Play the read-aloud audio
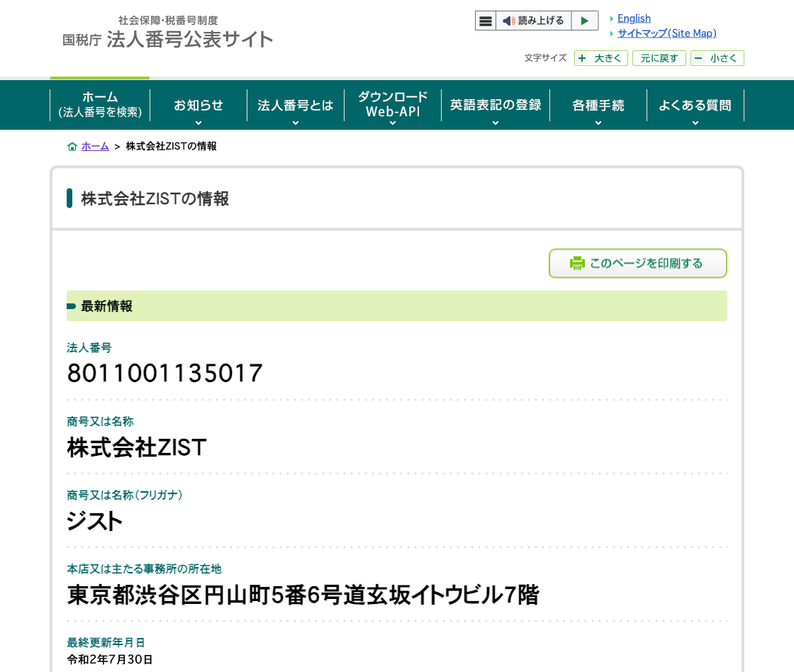The image size is (794, 672). pyautogui.click(x=585, y=21)
